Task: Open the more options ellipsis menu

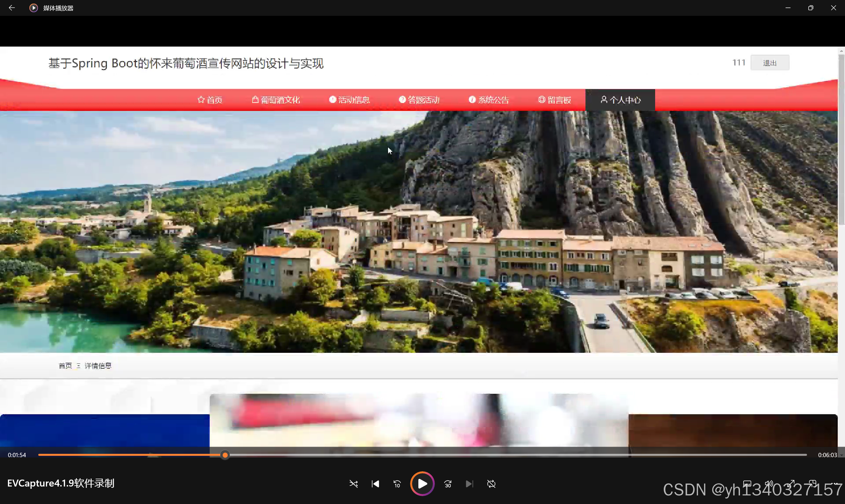Action: tap(834, 484)
